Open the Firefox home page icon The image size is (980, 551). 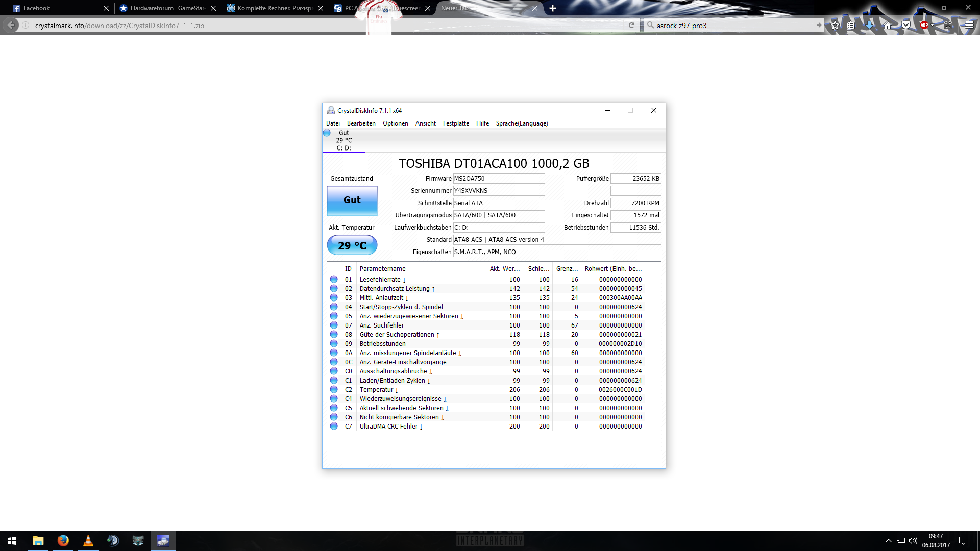click(x=888, y=25)
